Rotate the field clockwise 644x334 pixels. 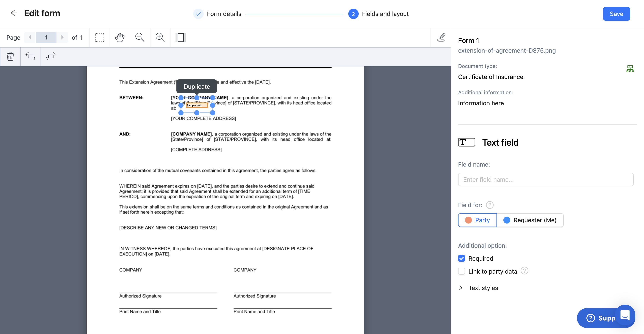click(51, 56)
